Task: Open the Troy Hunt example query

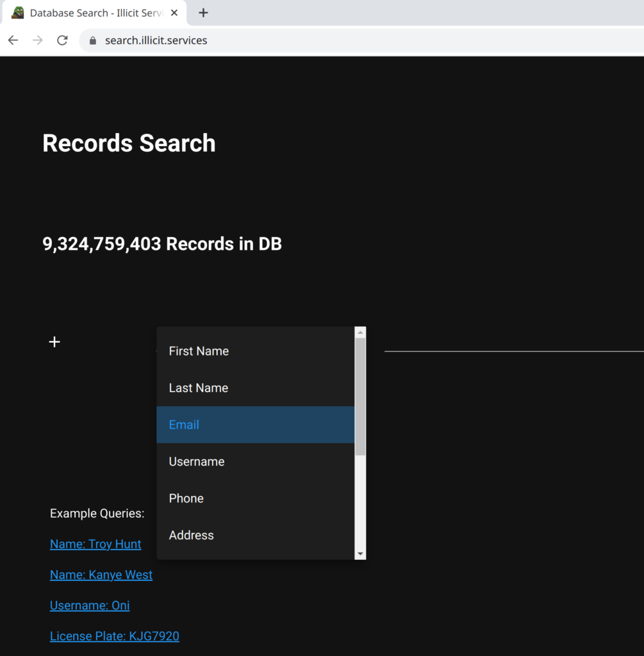Action: (95, 543)
